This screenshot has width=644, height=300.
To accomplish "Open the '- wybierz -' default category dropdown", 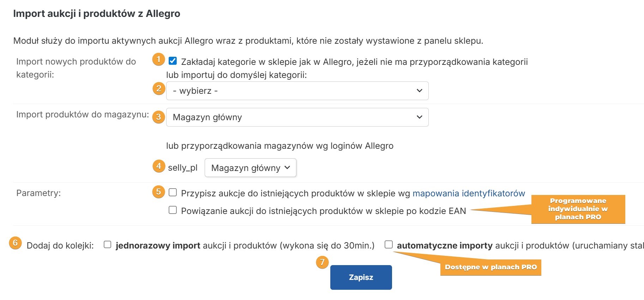I will pos(297,91).
